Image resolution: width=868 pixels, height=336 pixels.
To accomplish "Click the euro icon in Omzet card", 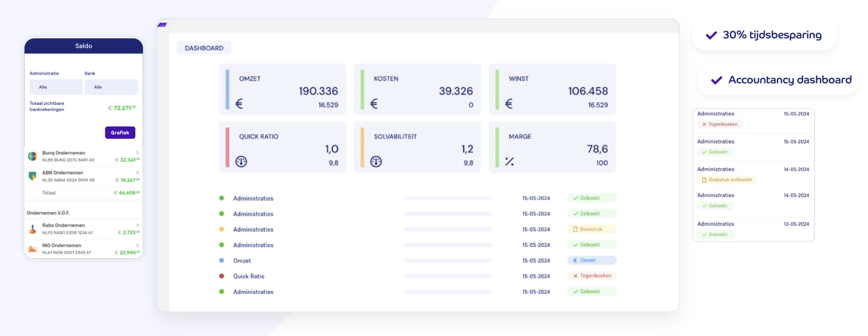I will coord(239,104).
